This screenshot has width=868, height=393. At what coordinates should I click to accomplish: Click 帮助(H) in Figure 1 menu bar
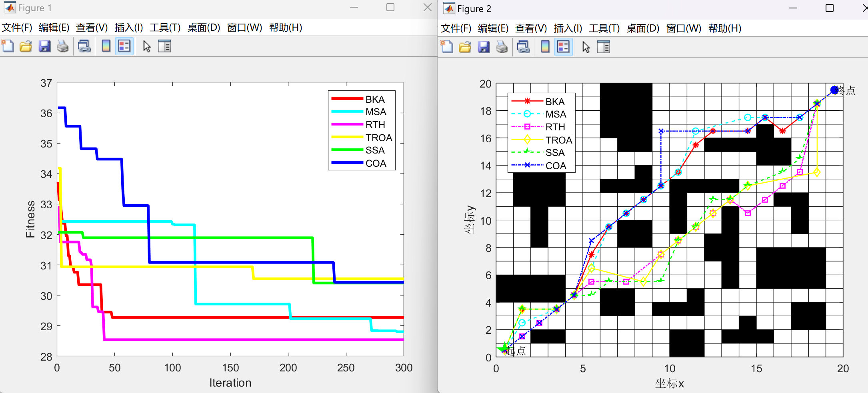(285, 28)
